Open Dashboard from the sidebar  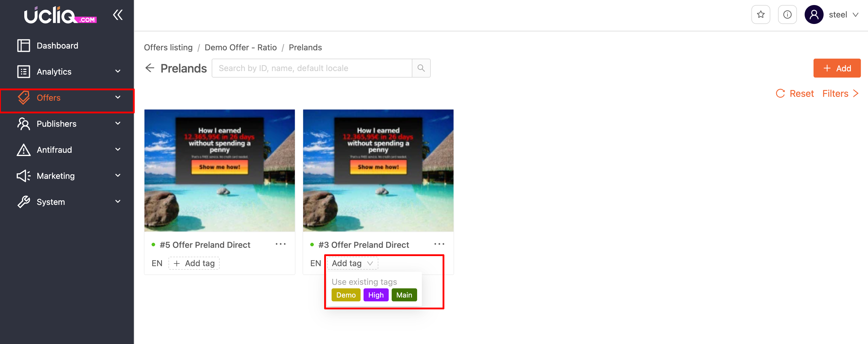57,46
